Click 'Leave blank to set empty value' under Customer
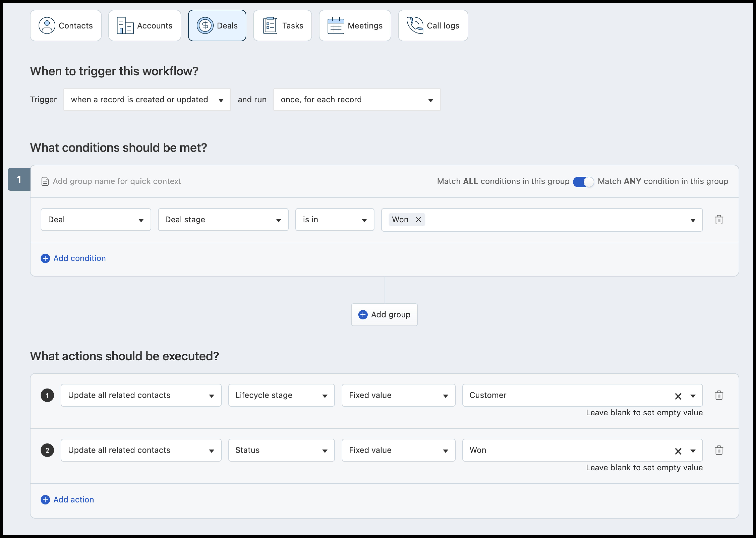This screenshot has height=538, width=756. pos(644,412)
